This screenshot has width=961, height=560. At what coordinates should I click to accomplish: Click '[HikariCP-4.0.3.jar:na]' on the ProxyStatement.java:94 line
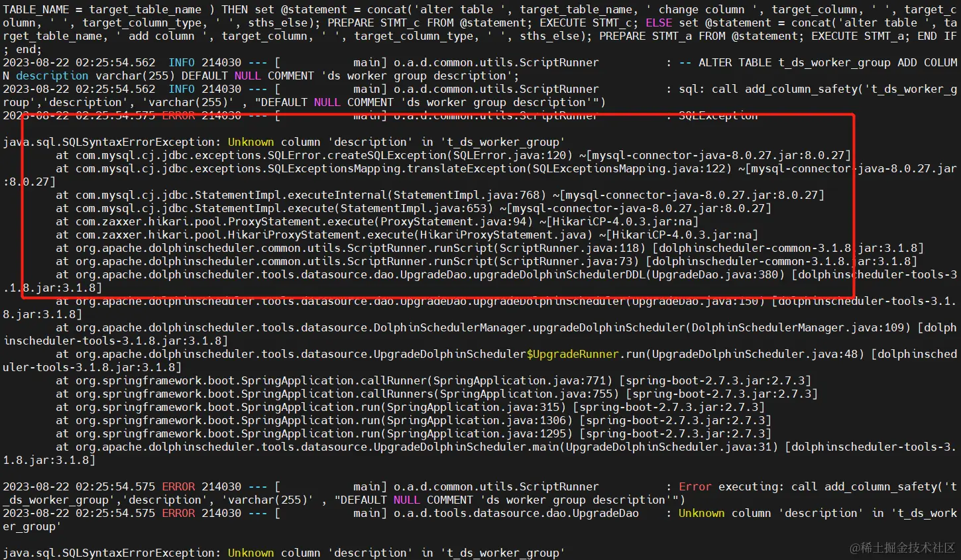point(622,221)
